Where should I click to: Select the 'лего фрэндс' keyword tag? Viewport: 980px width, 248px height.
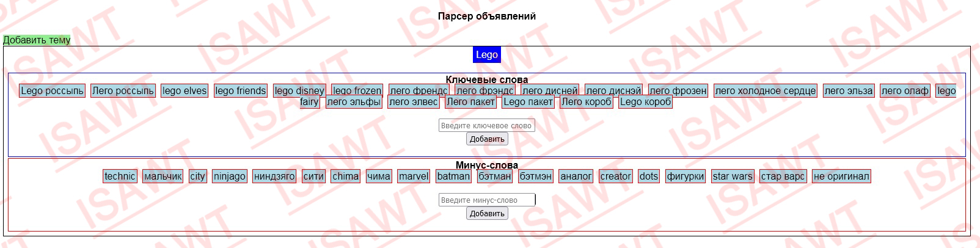tap(485, 90)
